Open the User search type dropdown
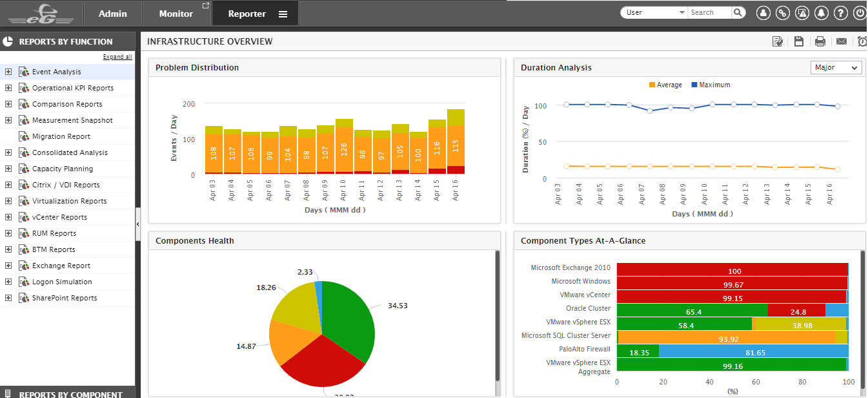The height and width of the screenshot is (398, 868). [x=654, y=12]
